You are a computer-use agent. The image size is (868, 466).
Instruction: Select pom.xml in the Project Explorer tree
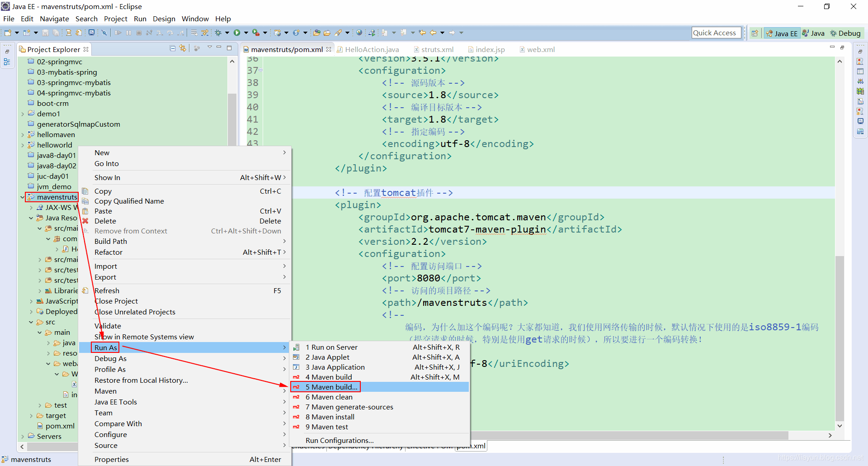56,426
